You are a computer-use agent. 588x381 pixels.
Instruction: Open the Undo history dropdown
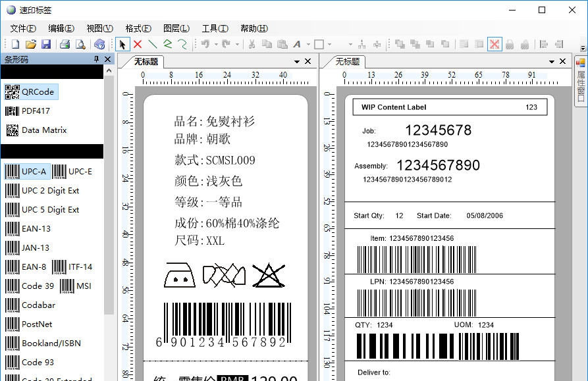coord(216,44)
